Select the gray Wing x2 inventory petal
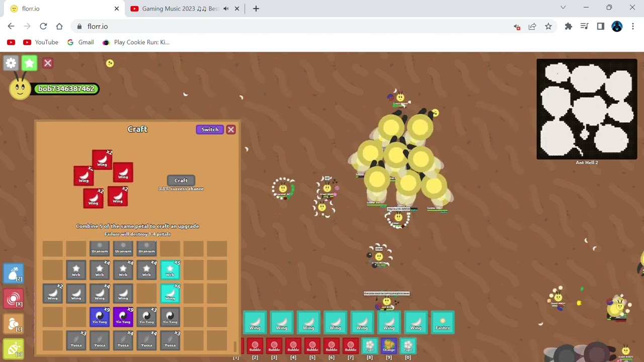Screen dimensions: 644x362 pyautogui.click(x=53, y=293)
